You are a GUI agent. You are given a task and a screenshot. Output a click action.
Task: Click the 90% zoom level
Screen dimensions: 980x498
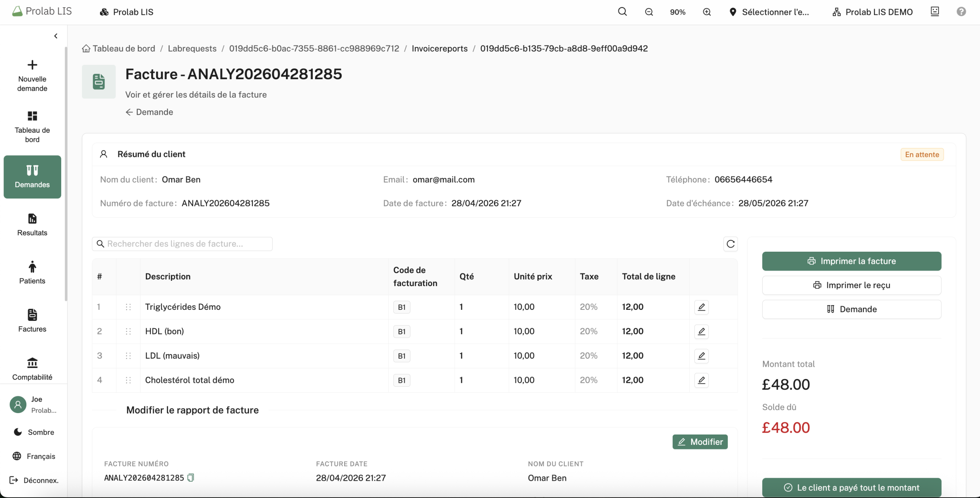pos(678,12)
